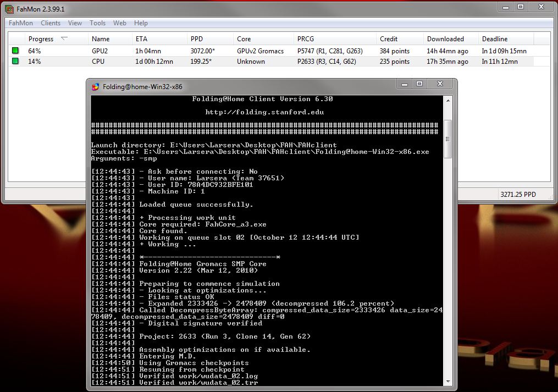Click the Unknown core cell
The image size is (558, 392).
(x=251, y=61)
